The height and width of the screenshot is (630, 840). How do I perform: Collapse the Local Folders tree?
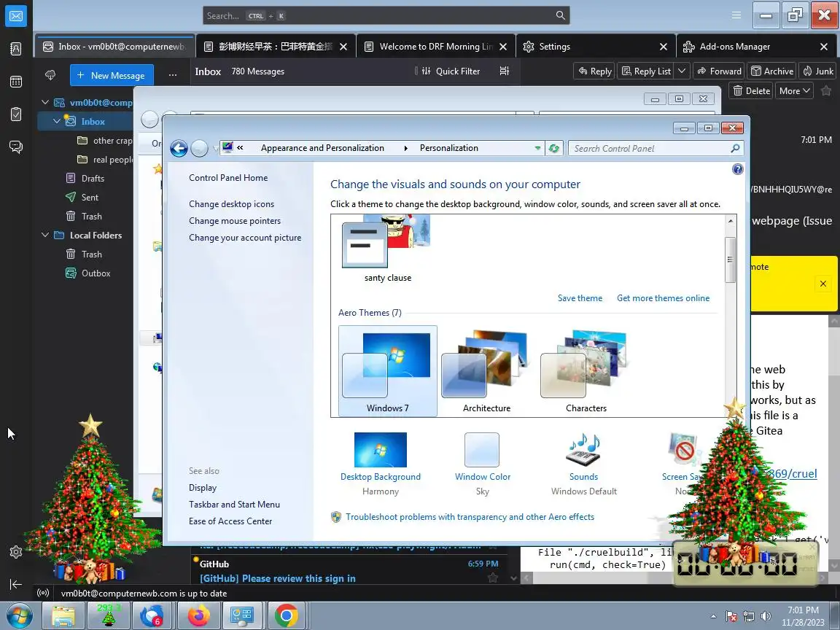click(x=45, y=236)
